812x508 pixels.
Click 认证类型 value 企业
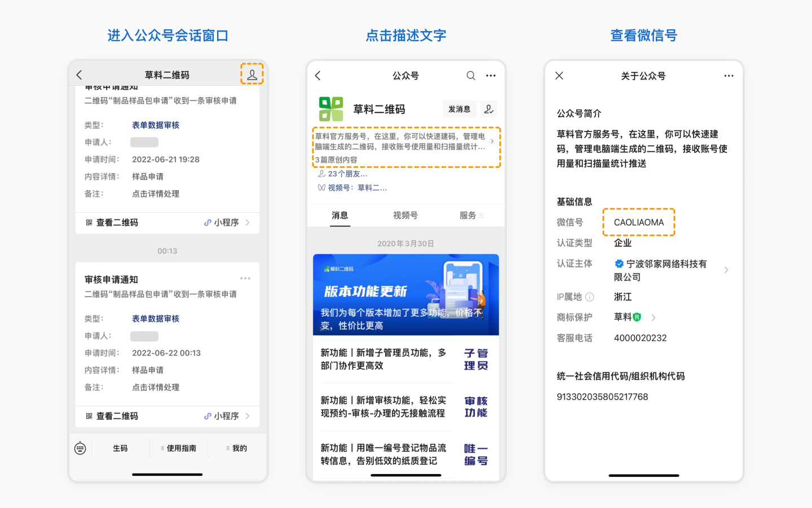[x=623, y=243]
